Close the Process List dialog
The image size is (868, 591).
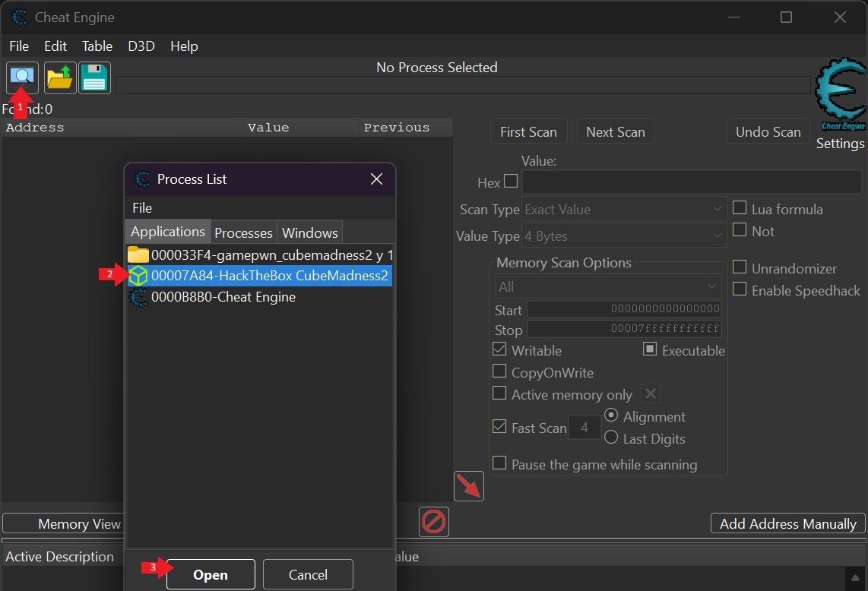coord(376,179)
